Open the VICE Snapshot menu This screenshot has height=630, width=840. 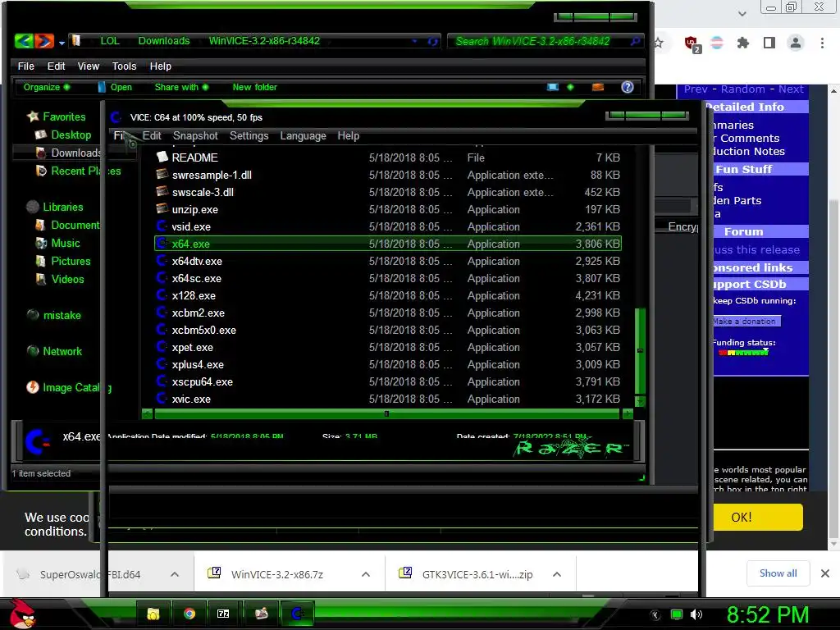coord(195,135)
